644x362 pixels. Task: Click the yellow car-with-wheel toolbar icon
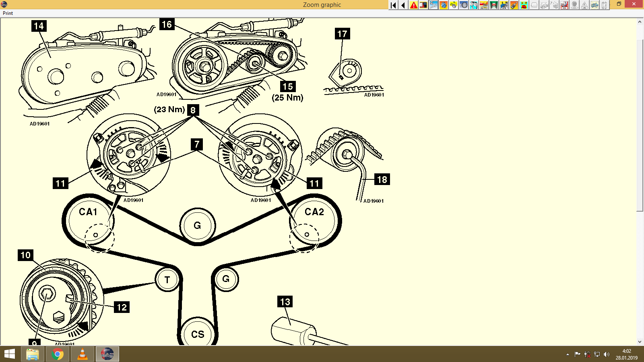click(x=594, y=5)
